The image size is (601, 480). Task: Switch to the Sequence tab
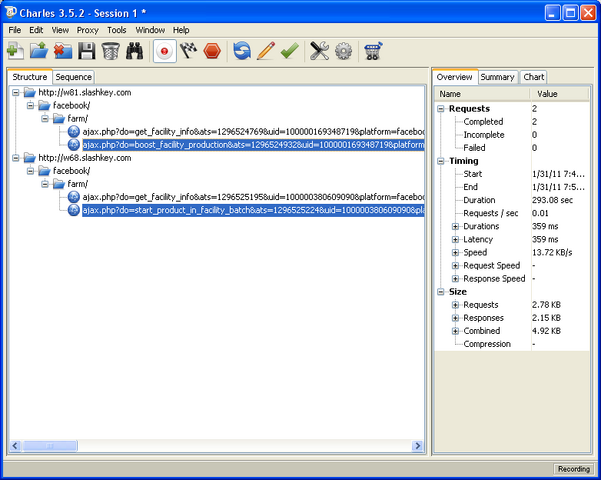tap(73, 77)
